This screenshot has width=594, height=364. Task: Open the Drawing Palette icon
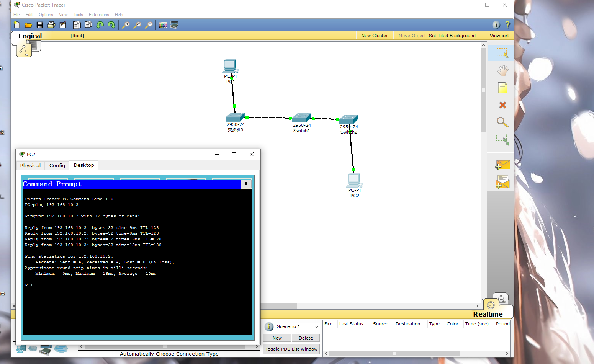pos(163,25)
